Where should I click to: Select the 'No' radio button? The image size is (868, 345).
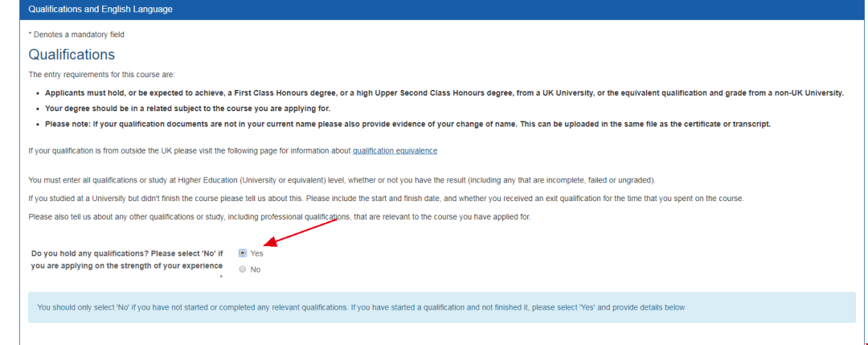pos(243,269)
